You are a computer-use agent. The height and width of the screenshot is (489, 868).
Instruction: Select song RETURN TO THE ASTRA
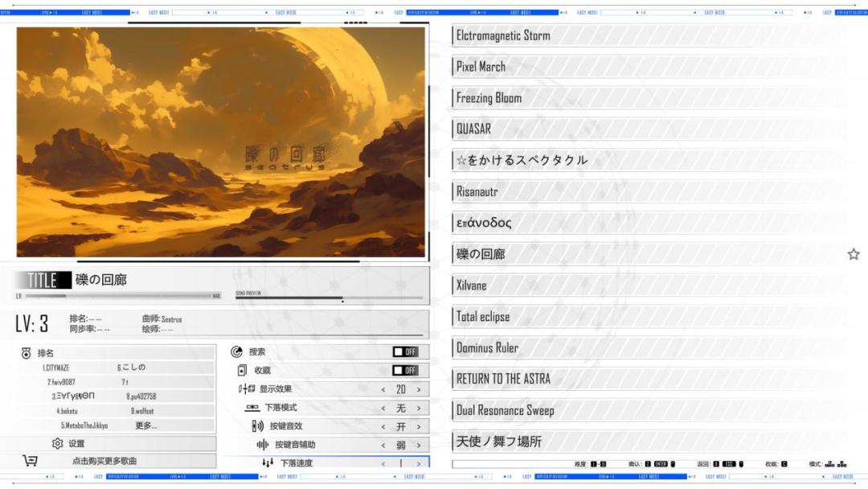(x=649, y=379)
